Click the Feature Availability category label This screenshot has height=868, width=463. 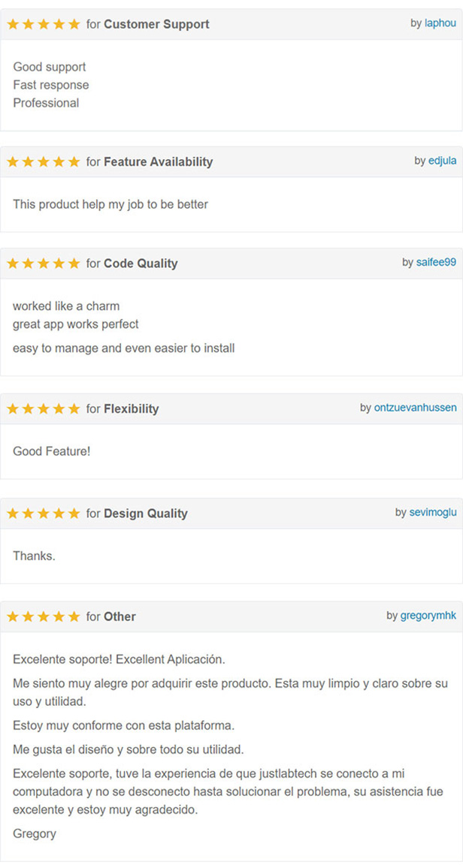coord(159,161)
